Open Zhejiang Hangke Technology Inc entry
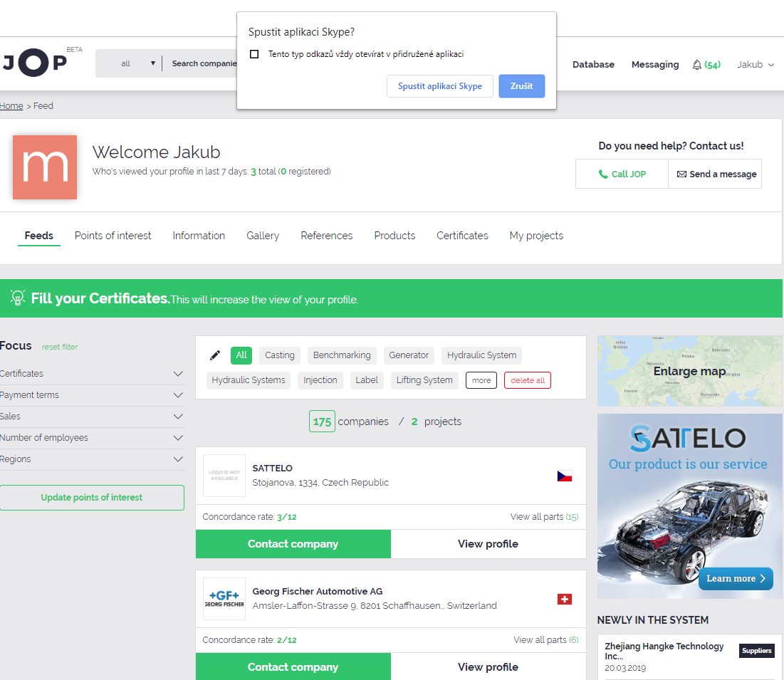 (664, 651)
